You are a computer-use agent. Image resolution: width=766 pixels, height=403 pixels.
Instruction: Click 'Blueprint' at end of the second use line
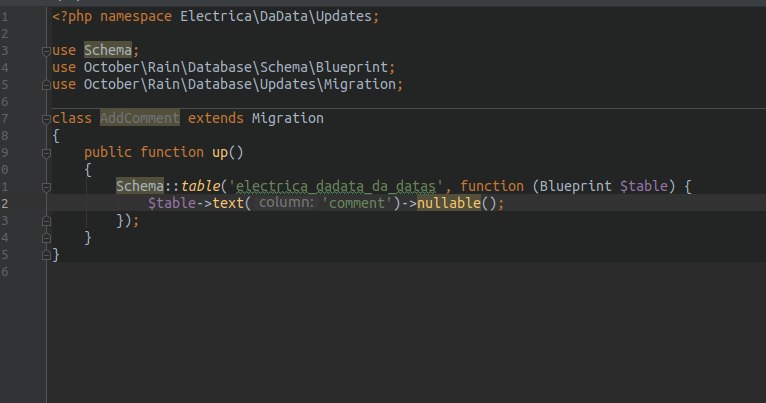pos(352,67)
